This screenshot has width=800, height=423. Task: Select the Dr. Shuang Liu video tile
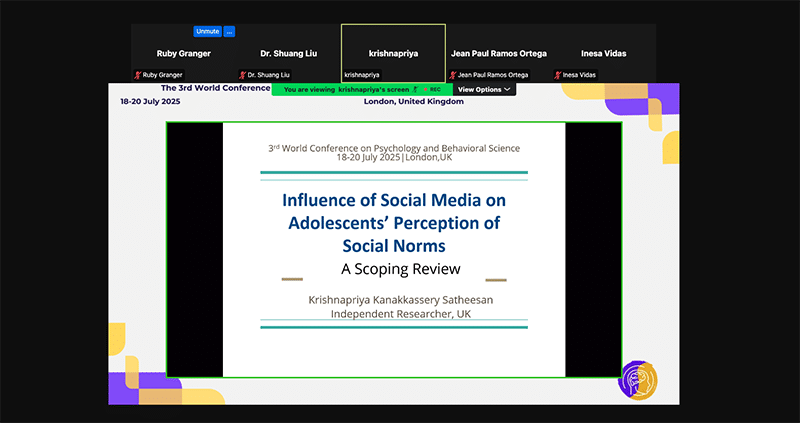(289, 52)
